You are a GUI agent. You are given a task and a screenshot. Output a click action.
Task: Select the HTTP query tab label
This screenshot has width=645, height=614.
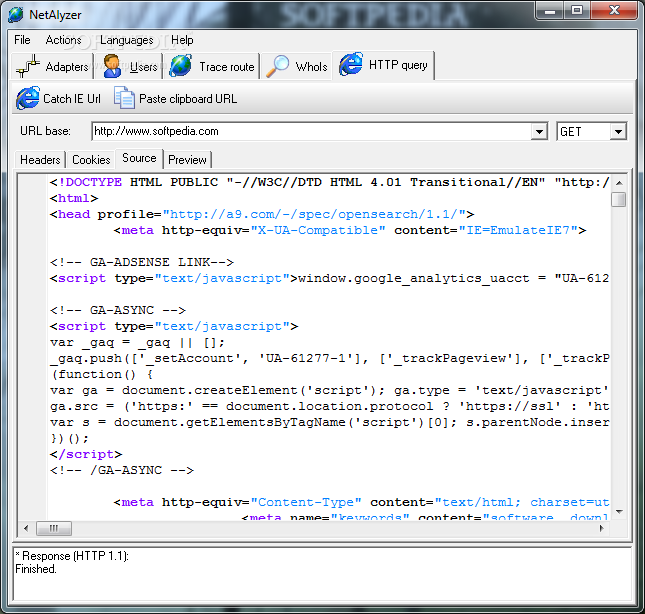pyautogui.click(x=398, y=65)
